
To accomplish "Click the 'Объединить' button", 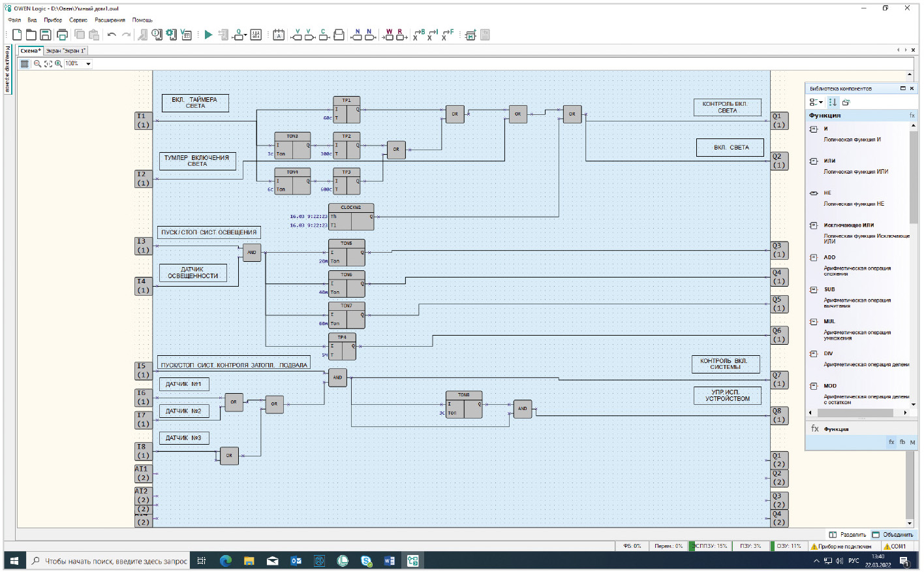I will click(x=893, y=535).
